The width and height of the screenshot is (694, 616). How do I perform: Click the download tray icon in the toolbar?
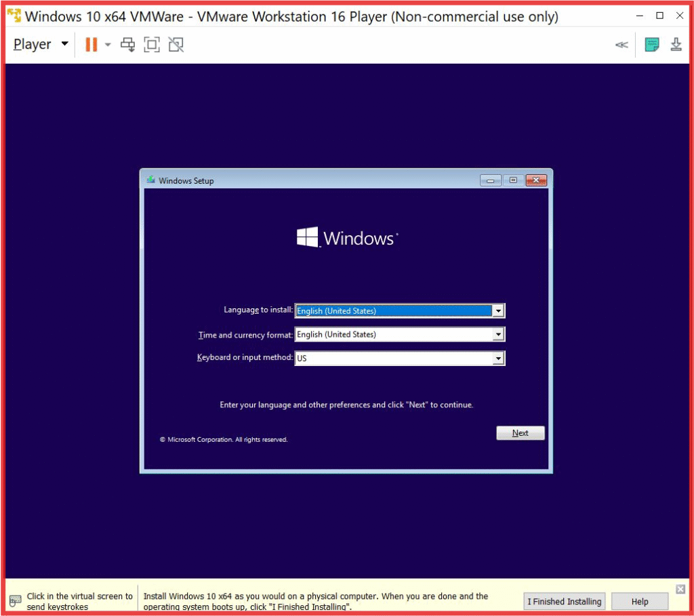[x=676, y=45]
